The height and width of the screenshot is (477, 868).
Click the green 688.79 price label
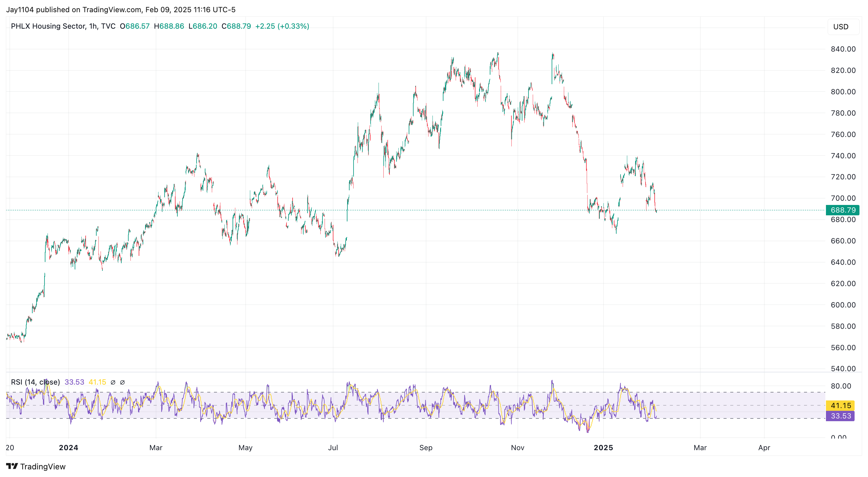(x=843, y=210)
